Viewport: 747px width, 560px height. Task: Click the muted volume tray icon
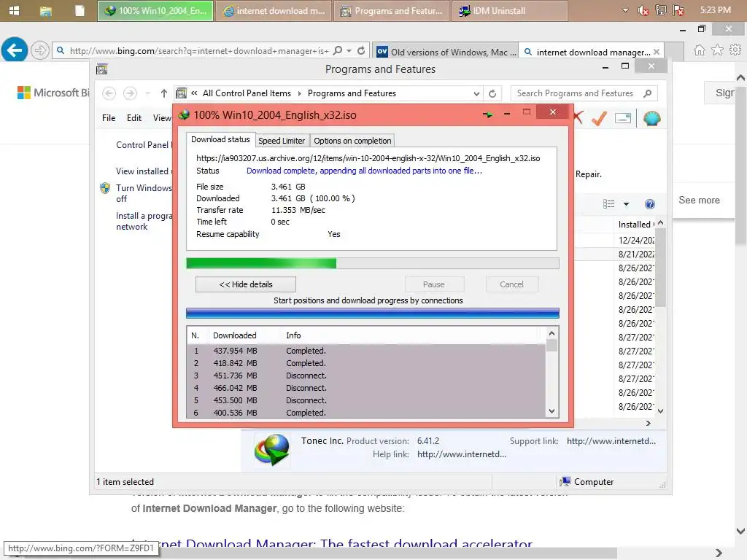tap(643, 10)
